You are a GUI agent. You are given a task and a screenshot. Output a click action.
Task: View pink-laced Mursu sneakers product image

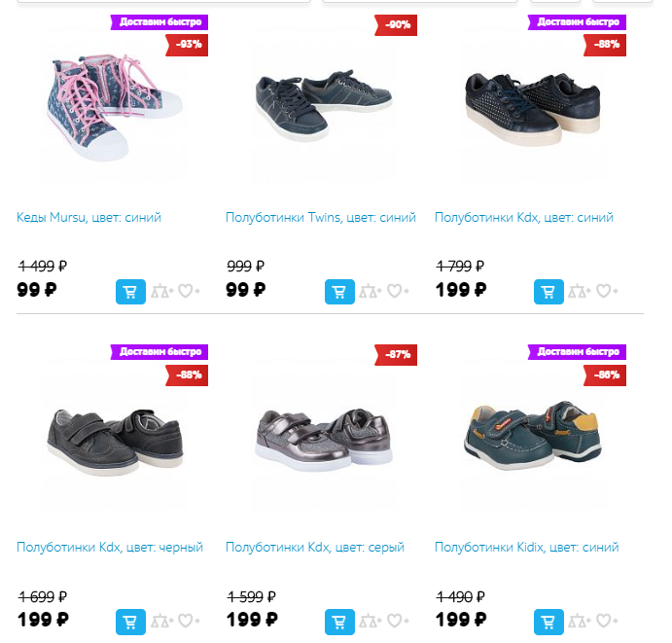[x=115, y=107]
